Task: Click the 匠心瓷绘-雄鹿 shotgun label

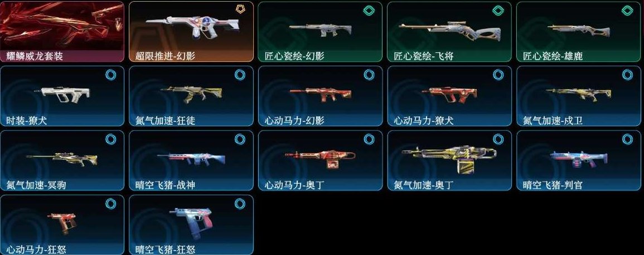Action: pos(553,56)
